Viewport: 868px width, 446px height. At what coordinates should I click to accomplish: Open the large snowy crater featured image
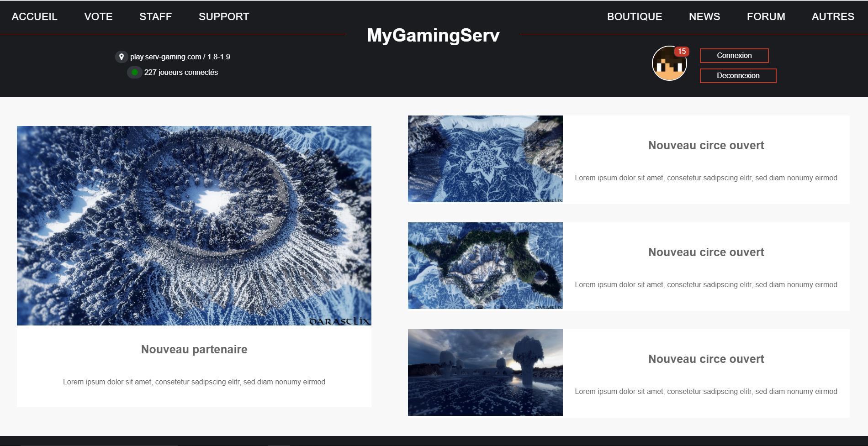point(194,226)
